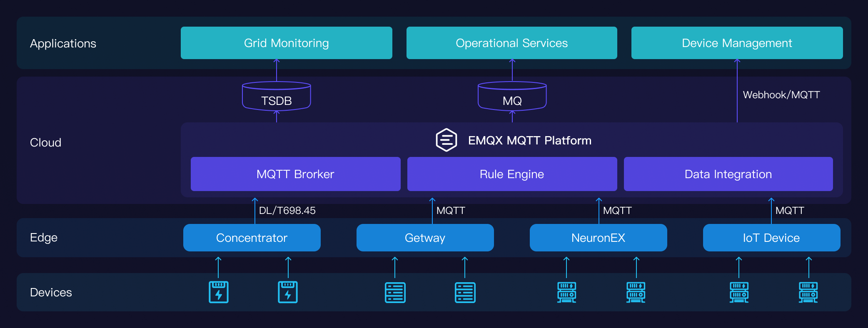Viewport: 868px width, 328px height.
Task: Click the IoT Device edge node
Action: (772, 238)
